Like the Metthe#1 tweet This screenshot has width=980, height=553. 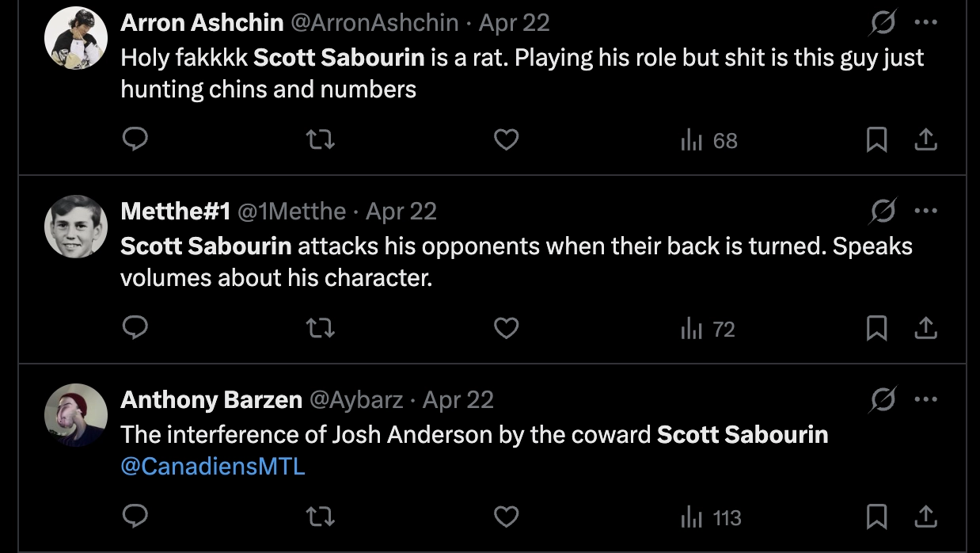point(506,328)
